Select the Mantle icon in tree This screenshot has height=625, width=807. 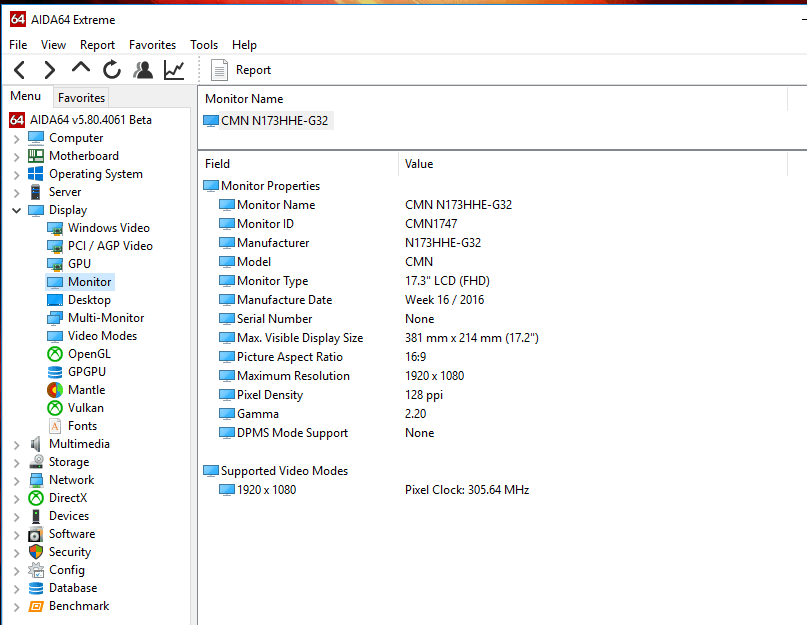[x=55, y=390]
